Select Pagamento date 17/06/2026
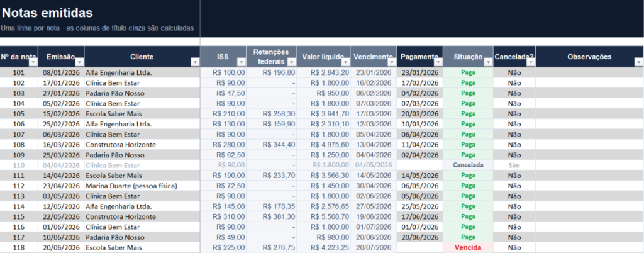 click(x=419, y=217)
